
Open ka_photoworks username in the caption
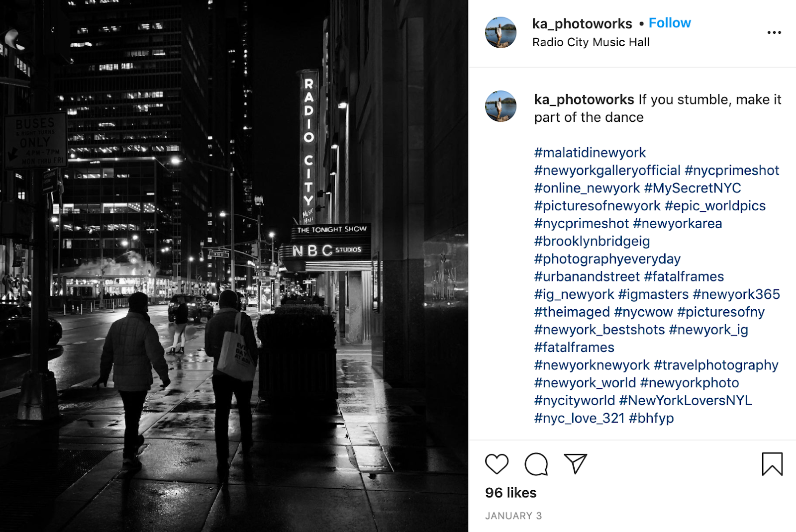584,99
